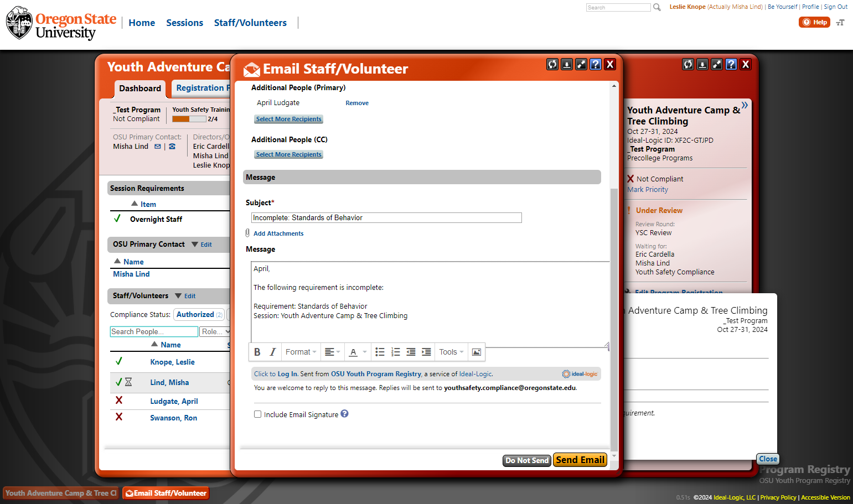
Task: Open help in Youth Adventure Camp window
Action: tap(731, 64)
